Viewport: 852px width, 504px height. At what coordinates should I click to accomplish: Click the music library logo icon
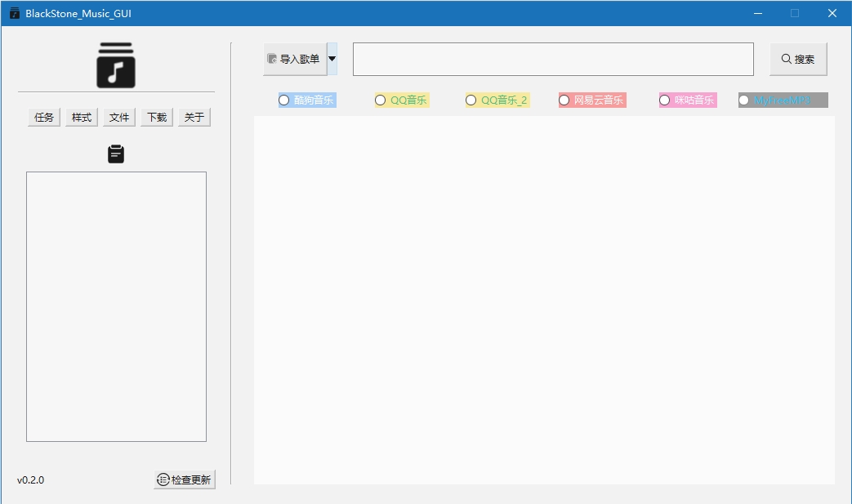116,65
